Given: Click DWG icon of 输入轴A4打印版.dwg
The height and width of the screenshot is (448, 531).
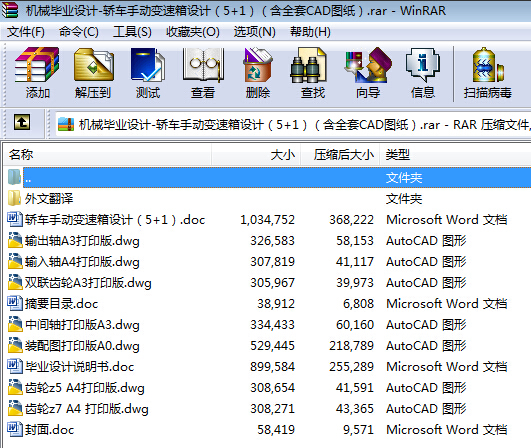Looking at the screenshot, I should [x=15, y=261].
